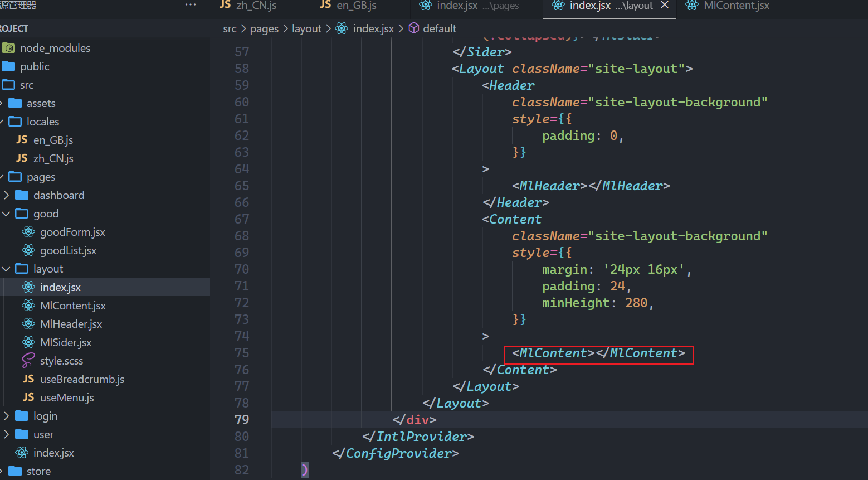Expand login folder chevron
868x480 pixels.
pos(6,416)
